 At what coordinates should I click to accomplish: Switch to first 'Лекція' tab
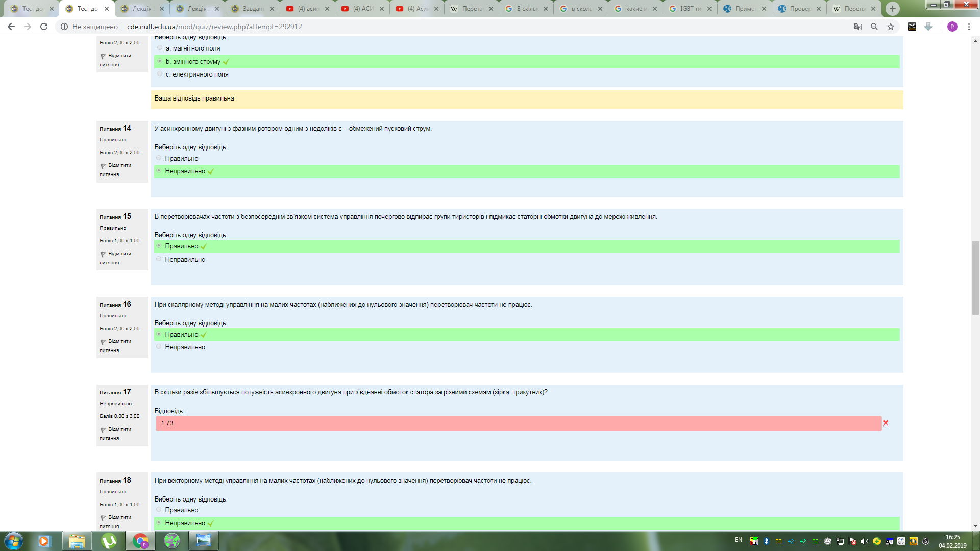point(141,9)
